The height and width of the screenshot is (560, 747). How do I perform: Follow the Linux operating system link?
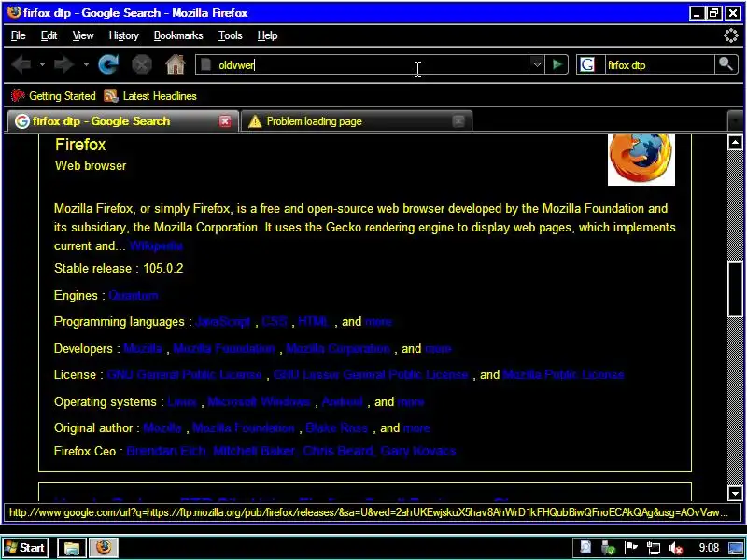[182, 402]
